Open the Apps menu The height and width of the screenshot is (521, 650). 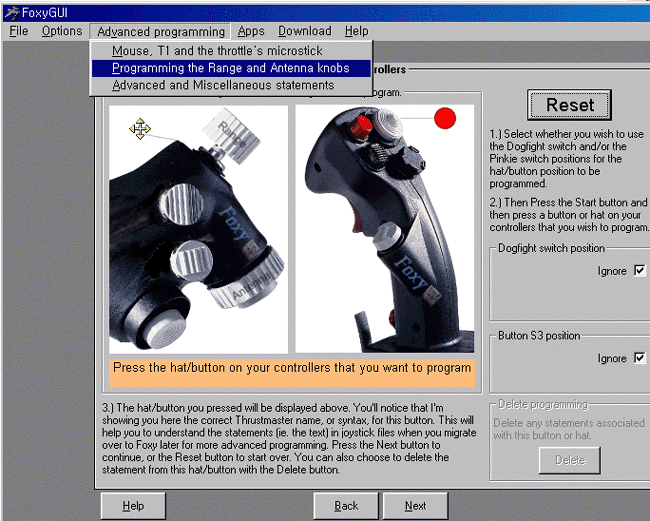tap(251, 31)
